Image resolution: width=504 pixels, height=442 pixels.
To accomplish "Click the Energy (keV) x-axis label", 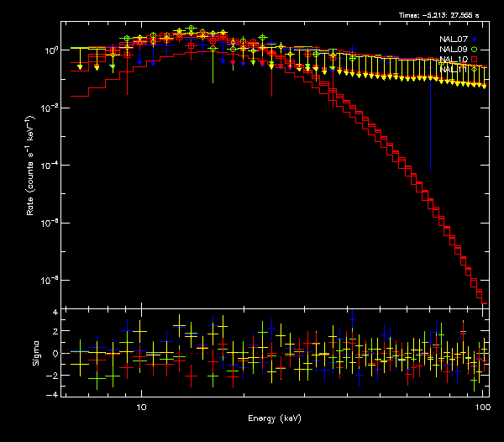I will [x=276, y=418].
